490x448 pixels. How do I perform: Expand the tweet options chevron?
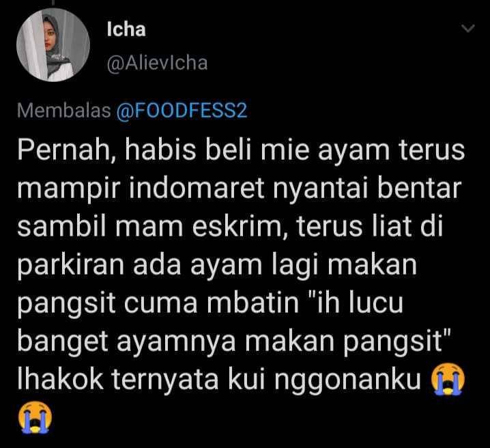pyautogui.click(x=467, y=29)
